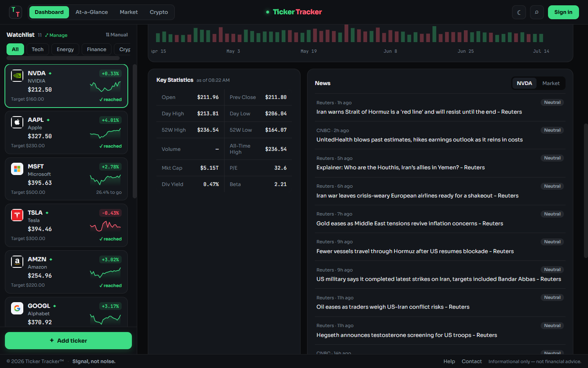Click NVDA +0.33% change badge
Image resolution: width=588 pixels, height=368 pixels.
(x=110, y=74)
